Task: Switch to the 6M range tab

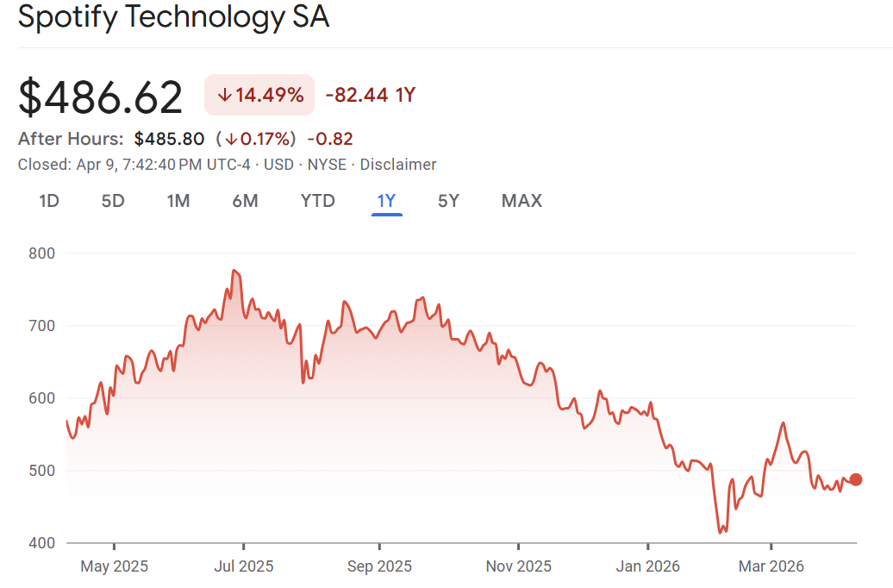Action: 245,201
